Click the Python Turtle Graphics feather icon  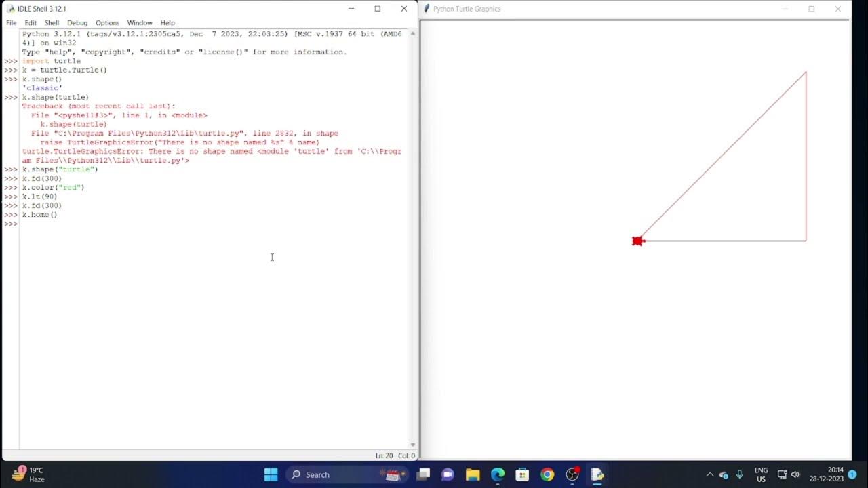pos(427,9)
